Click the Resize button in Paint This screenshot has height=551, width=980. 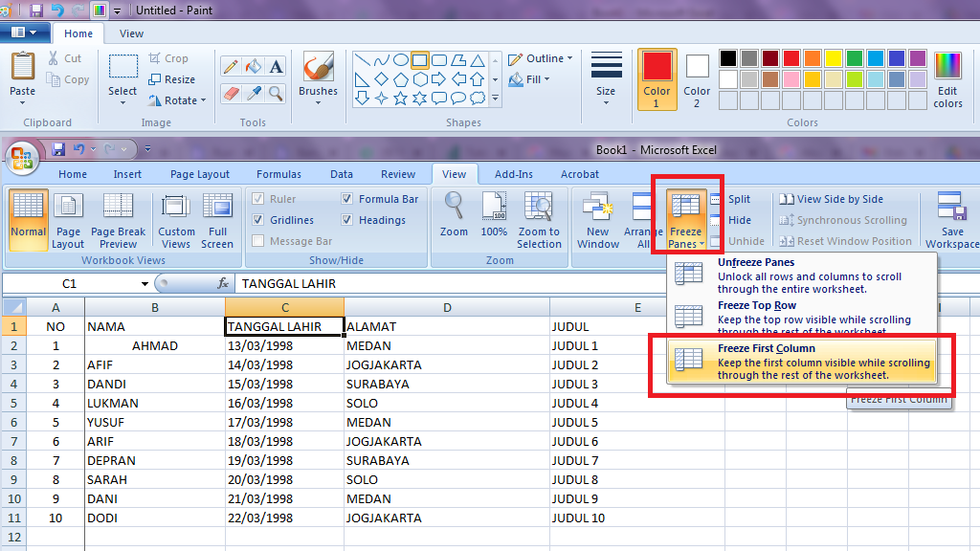pos(172,79)
